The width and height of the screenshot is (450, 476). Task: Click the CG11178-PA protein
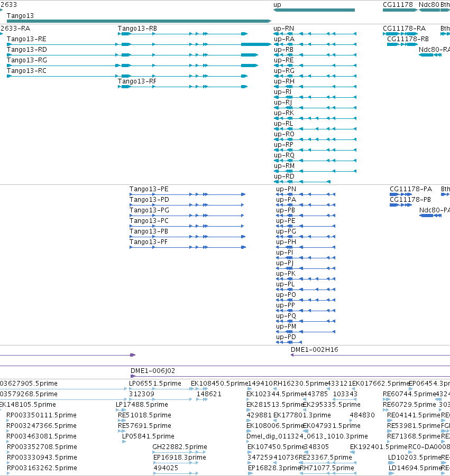(x=401, y=194)
